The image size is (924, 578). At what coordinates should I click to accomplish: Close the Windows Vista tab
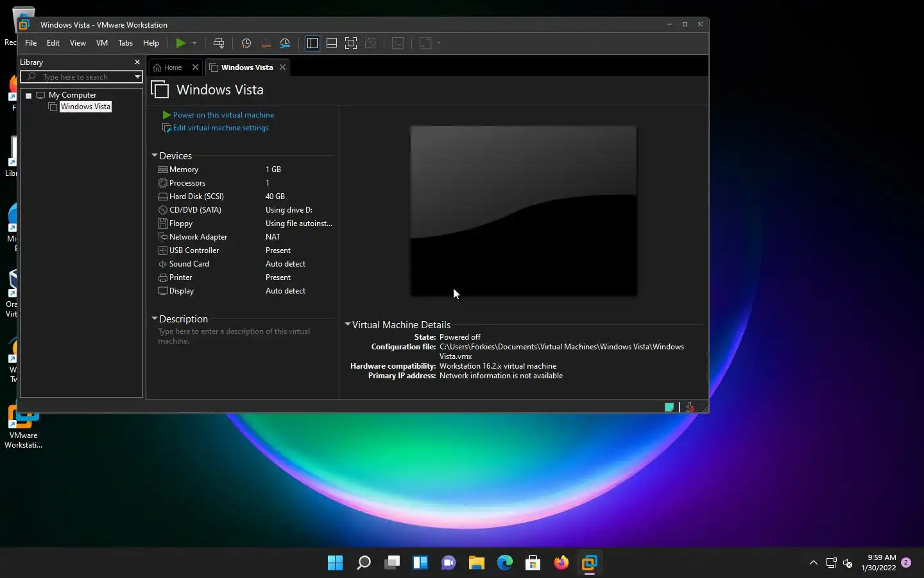pos(282,67)
